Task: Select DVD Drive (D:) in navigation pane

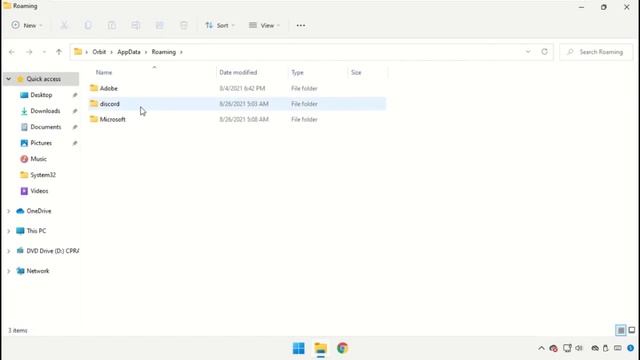Action: coord(53,251)
